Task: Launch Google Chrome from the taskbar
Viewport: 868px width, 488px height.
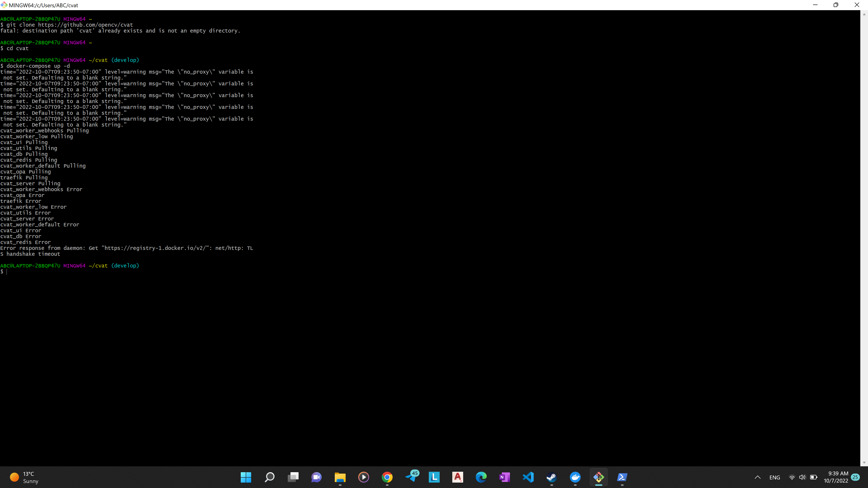Action: pyautogui.click(x=387, y=477)
